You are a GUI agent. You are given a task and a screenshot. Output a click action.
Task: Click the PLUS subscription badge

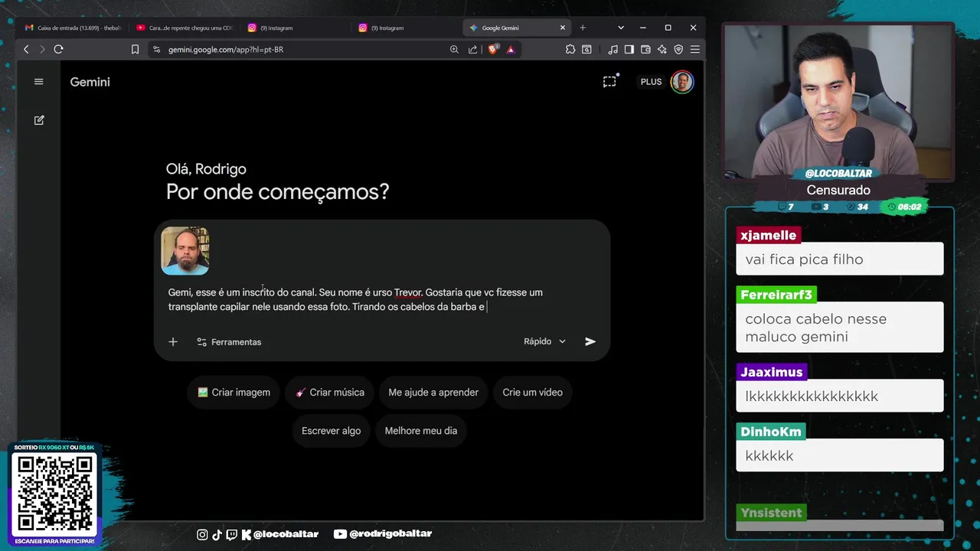[x=651, y=82]
